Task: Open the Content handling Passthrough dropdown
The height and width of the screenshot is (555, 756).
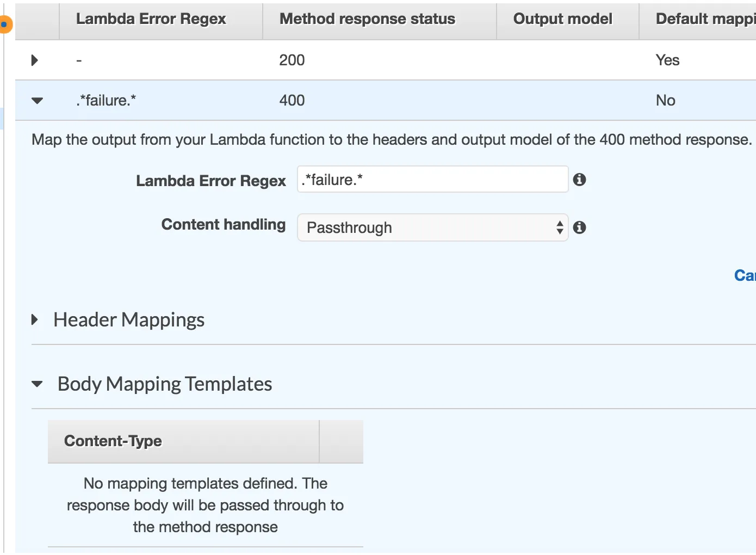Action: click(432, 227)
